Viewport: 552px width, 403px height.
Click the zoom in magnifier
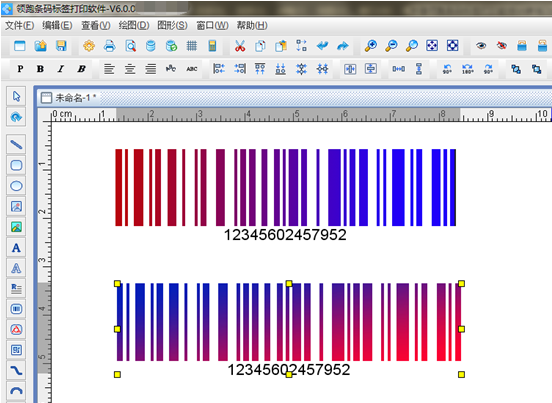(370, 46)
